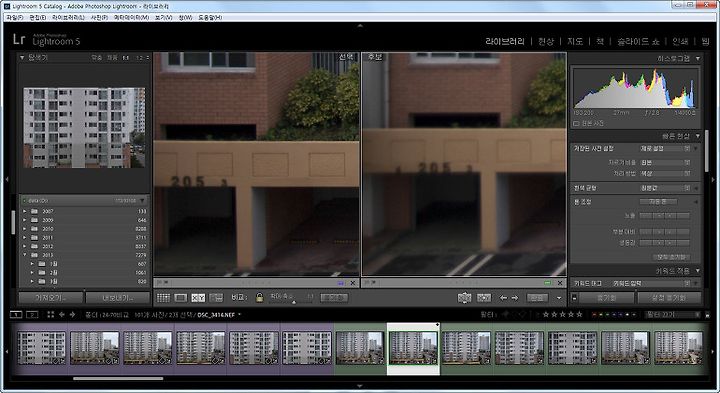Viewport: 720px width, 393px height.
Task: Open 라이브러리(L) menu
Action: 68,17
